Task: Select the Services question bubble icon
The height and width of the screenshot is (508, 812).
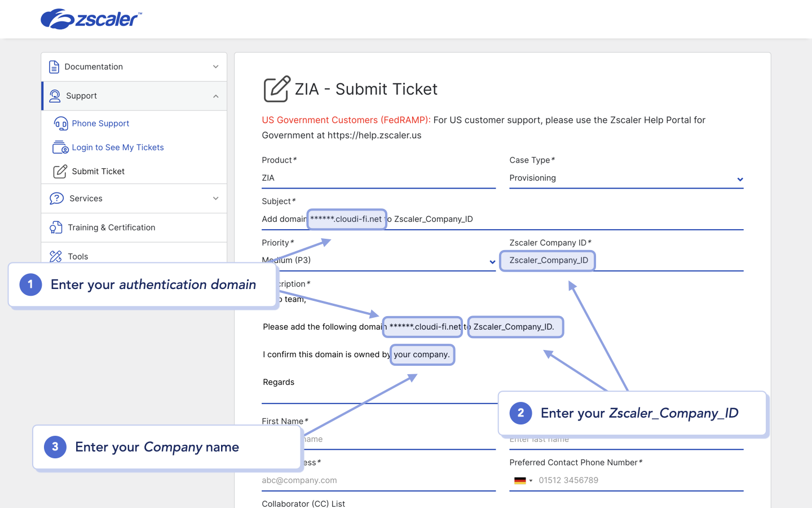Action: click(x=56, y=198)
